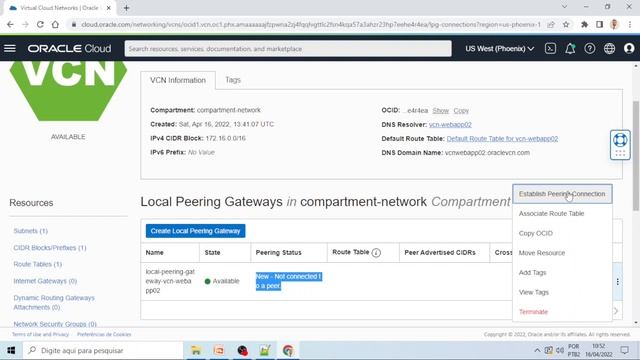Bookmark this page with the star icon
Image resolution: width=640 pixels, height=360 pixels.
(x=566, y=24)
